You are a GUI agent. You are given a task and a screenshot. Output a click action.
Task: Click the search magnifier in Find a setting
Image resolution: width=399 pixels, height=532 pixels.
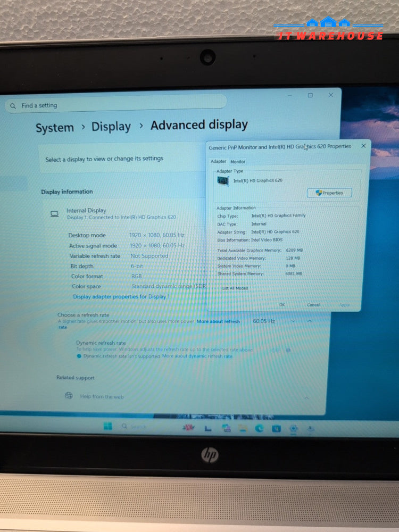pos(13,106)
